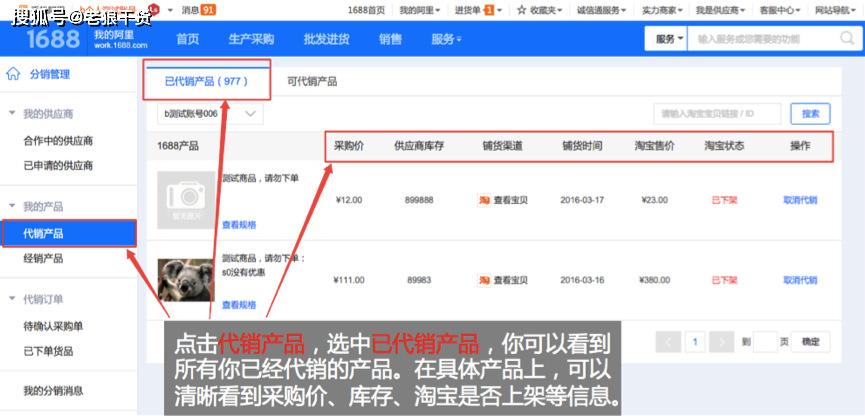The height and width of the screenshot is (416, 865).
Task: Select 合作中的供应商 in sidebar
Action: point(58,141)
